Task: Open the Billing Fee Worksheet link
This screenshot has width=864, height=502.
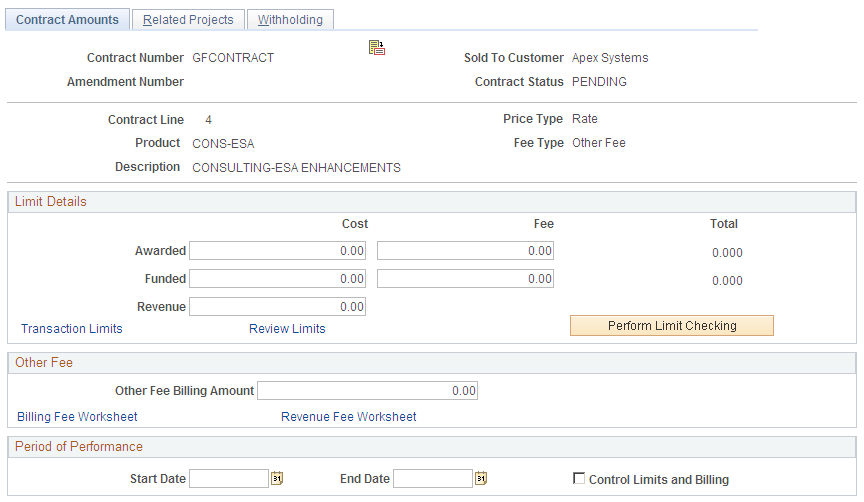Action: (x=77, y=417)
